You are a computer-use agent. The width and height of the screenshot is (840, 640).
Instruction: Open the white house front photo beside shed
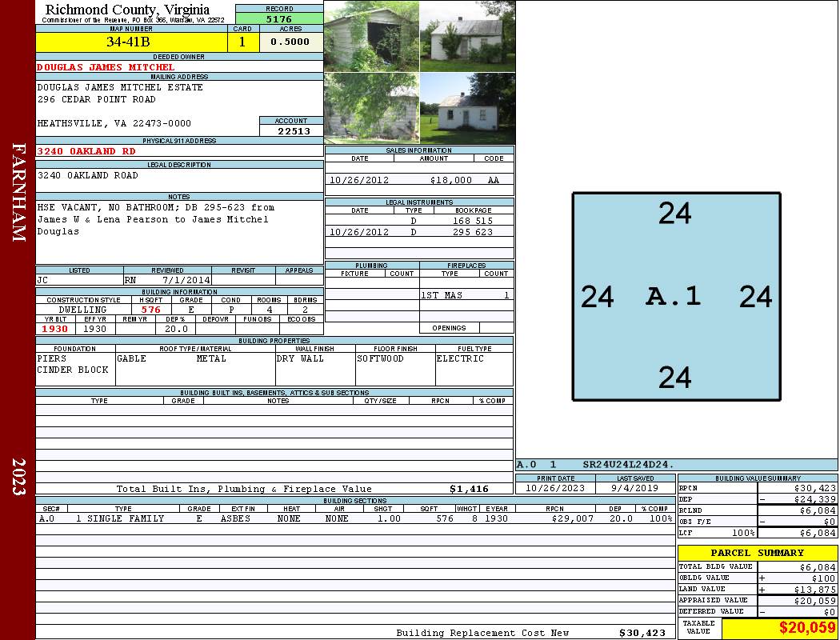[x=467, y=36]
